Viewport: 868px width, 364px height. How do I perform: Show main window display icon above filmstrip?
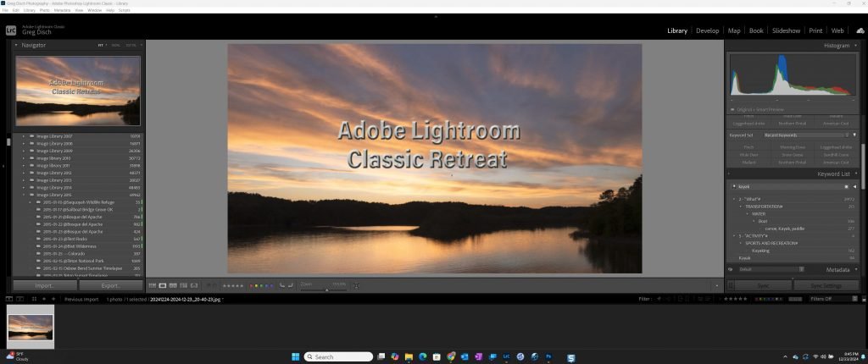[x=9, y=299]
